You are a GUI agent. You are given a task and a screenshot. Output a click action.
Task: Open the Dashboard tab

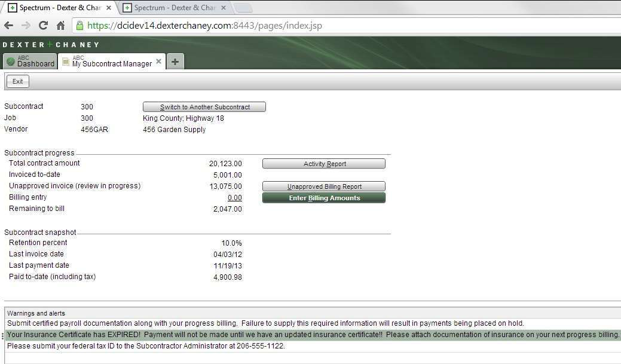click(30, 62)
